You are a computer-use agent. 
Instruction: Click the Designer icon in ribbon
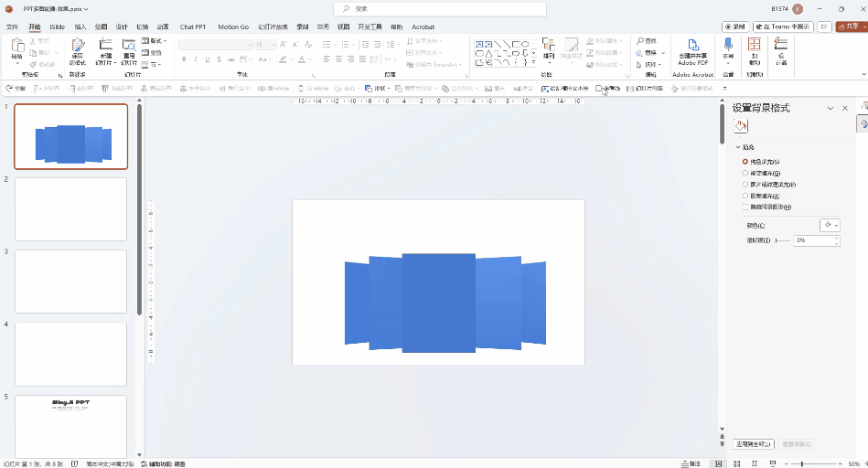781,44
